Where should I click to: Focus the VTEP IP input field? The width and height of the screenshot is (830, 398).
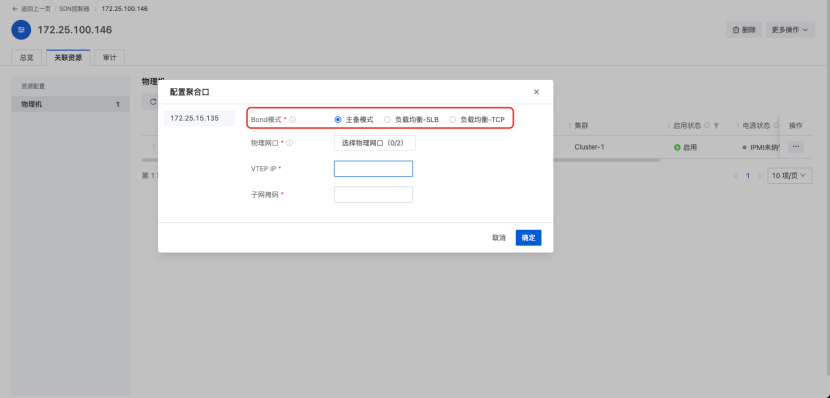(x=373, y=169)
